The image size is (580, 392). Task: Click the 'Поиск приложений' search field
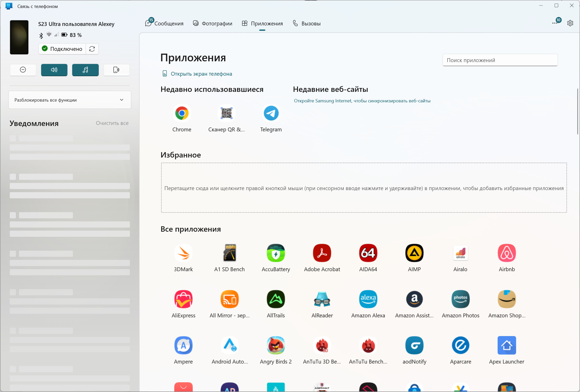[x=500, y=60]
